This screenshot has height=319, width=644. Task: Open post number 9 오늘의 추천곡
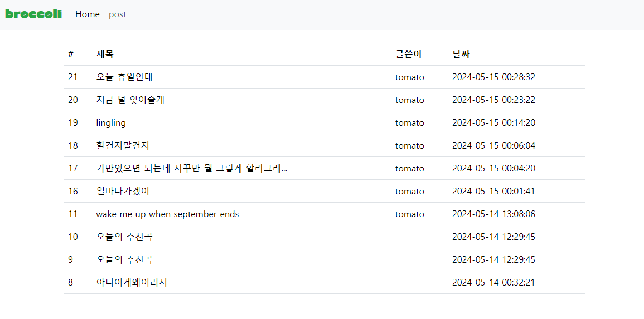click(x=124, y=260)
